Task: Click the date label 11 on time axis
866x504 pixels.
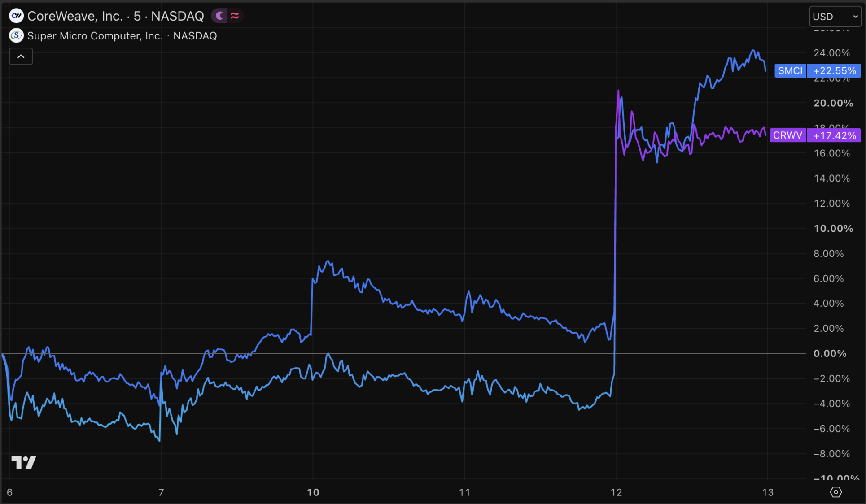Action: (x=464, y=492)
